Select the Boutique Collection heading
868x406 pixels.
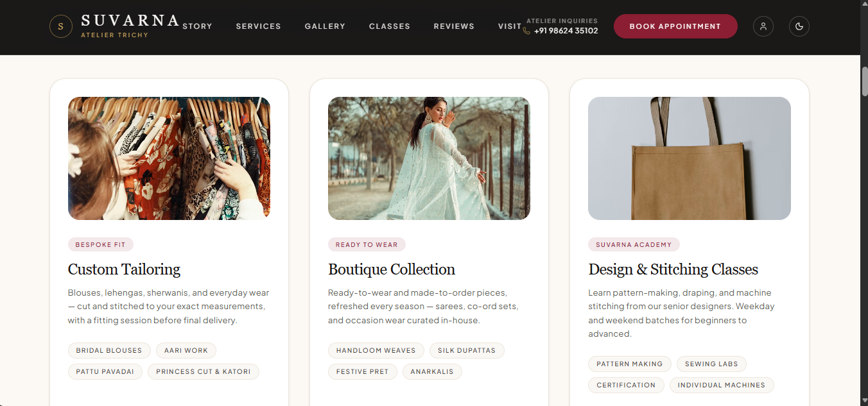392,269
